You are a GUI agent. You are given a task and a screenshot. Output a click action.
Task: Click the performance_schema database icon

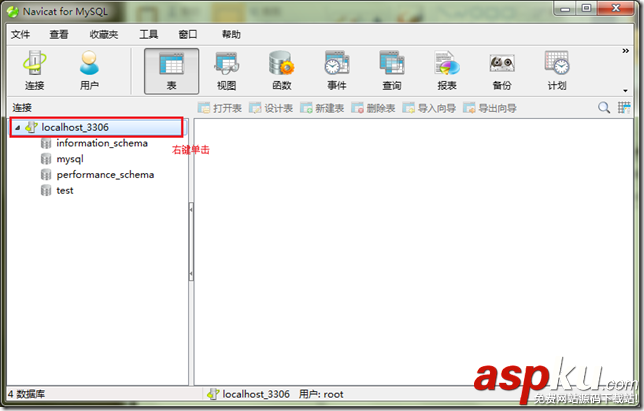[46, 175]
